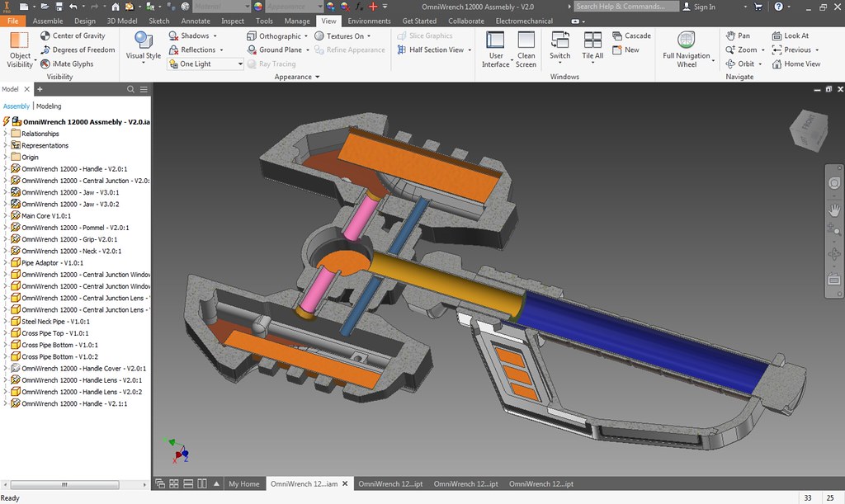Click the model browser horizontal scrollbar
Screen dimensions: 845x504
(x=64, y=485)
